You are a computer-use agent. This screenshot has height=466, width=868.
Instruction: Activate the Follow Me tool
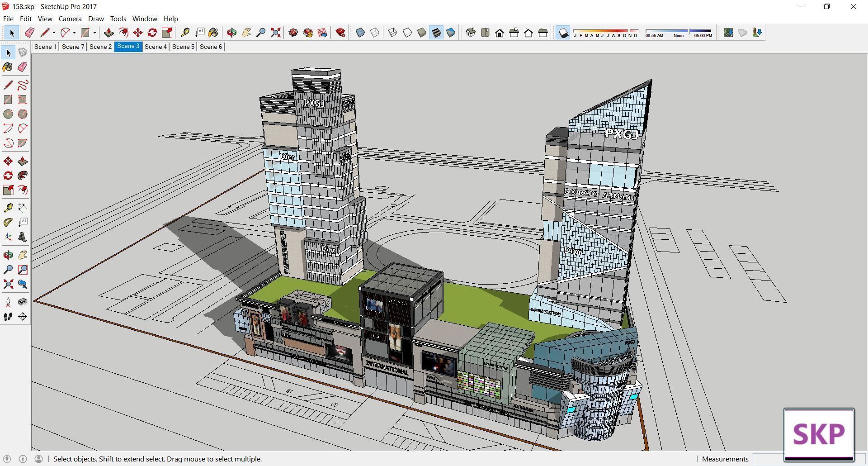23,176
